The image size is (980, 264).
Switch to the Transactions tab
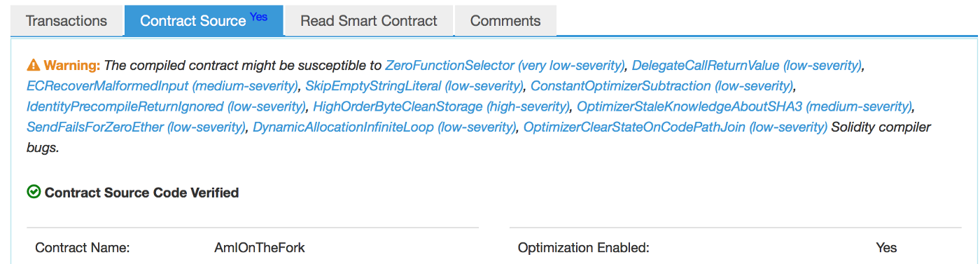(66, 21)
